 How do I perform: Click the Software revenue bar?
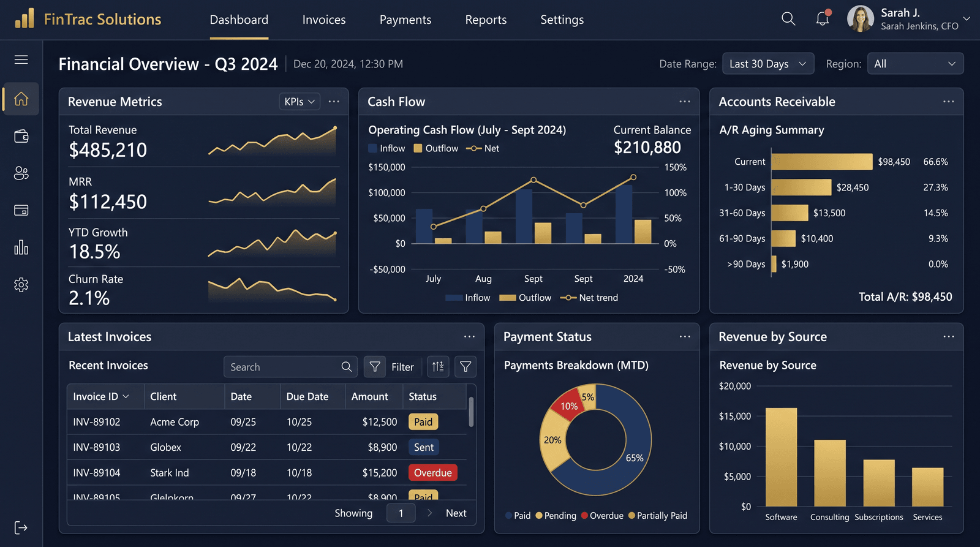(781, 457)
